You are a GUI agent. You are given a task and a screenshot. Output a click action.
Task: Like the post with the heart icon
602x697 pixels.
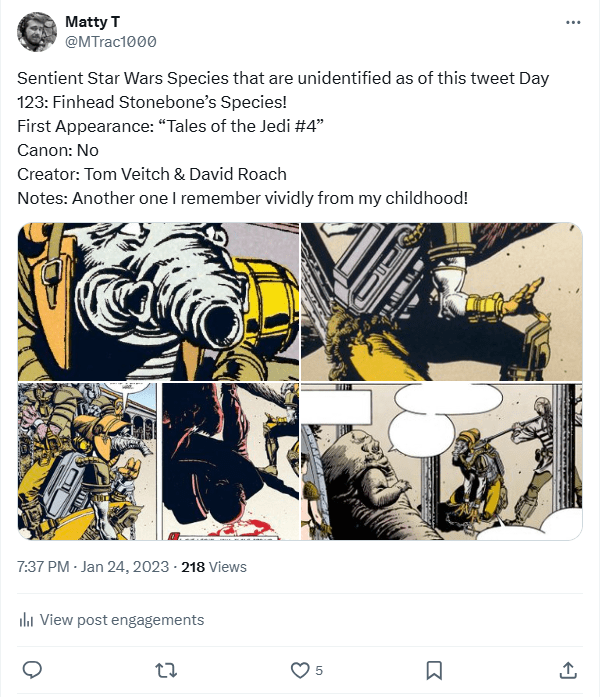pyautogui.click(x=299, y=669)
